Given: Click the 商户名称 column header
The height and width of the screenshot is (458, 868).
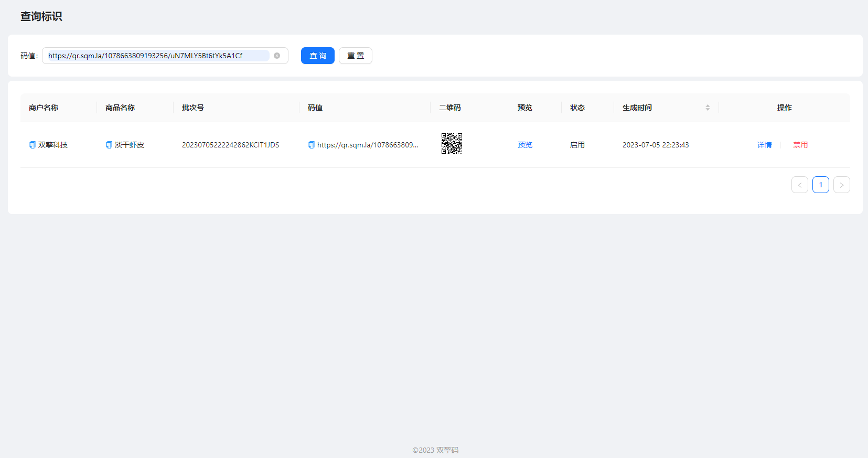Looking at the screenshot, I should pos(44,108).
